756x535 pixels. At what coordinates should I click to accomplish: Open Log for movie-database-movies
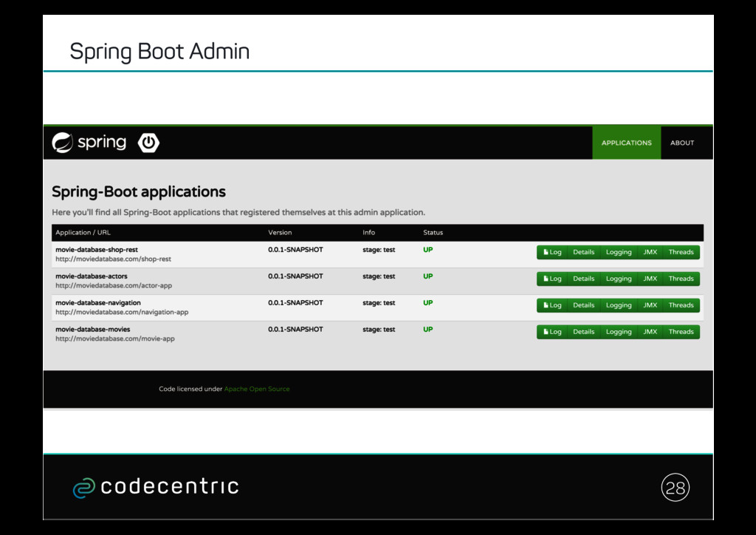[x=552, y=332]
